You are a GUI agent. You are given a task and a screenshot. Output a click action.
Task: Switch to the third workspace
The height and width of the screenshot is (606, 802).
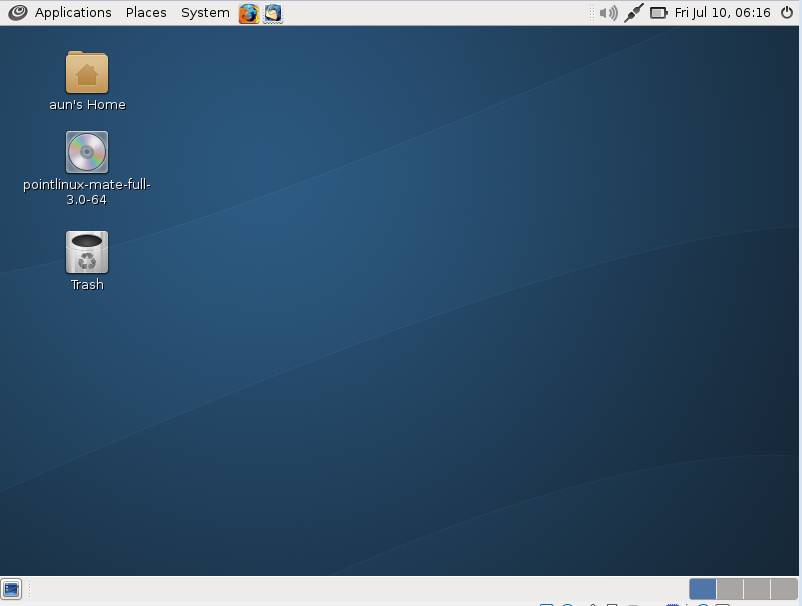pyautogui.click(x=757, y=589)
